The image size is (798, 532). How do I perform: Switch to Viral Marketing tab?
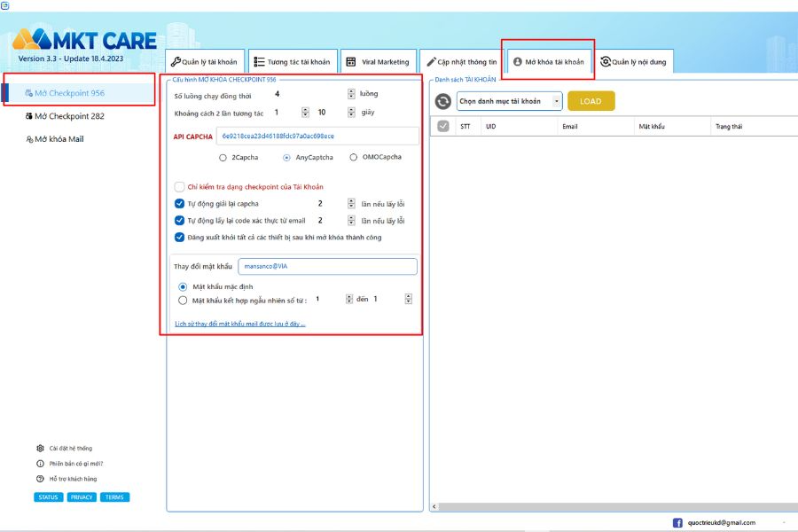click(x=378, y=62)
